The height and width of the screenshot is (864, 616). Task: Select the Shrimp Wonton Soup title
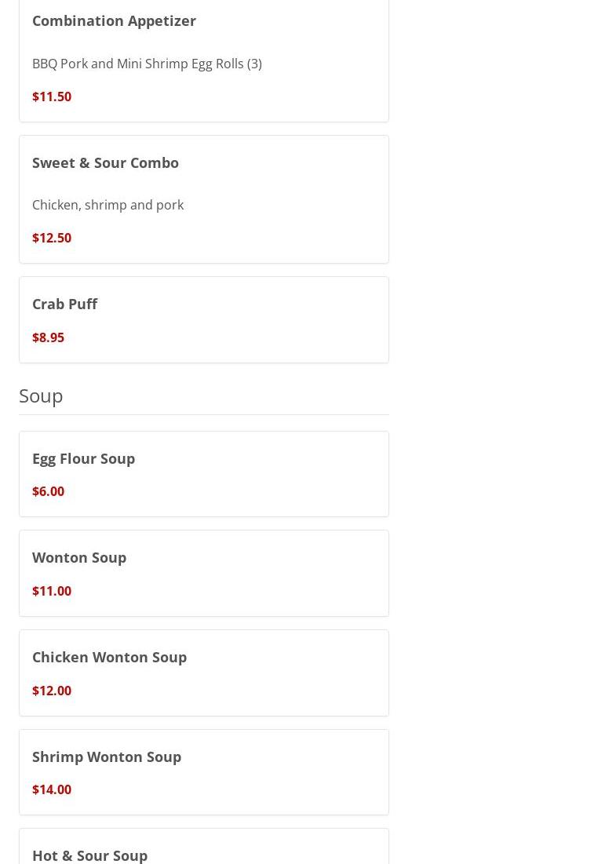point(107,756)
